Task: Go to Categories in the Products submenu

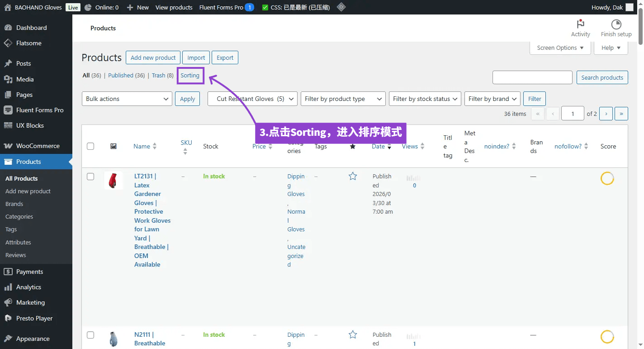Action: (19, 216)
